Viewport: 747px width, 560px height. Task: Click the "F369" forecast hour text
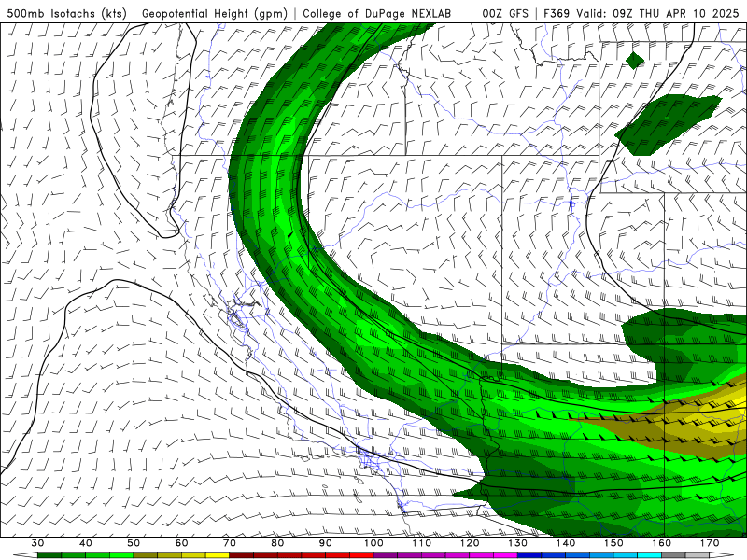(x=557, y=13)
